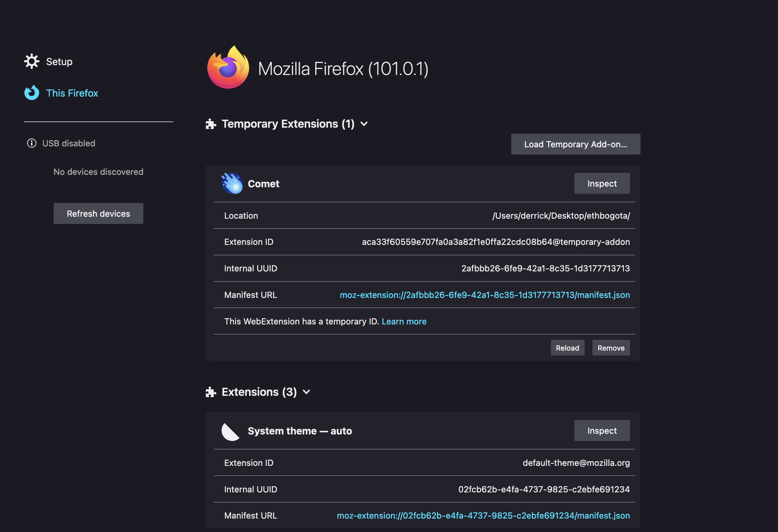
Task: Click the Temporary Extensions puzzle piece icon
Action: pos(210,123)
